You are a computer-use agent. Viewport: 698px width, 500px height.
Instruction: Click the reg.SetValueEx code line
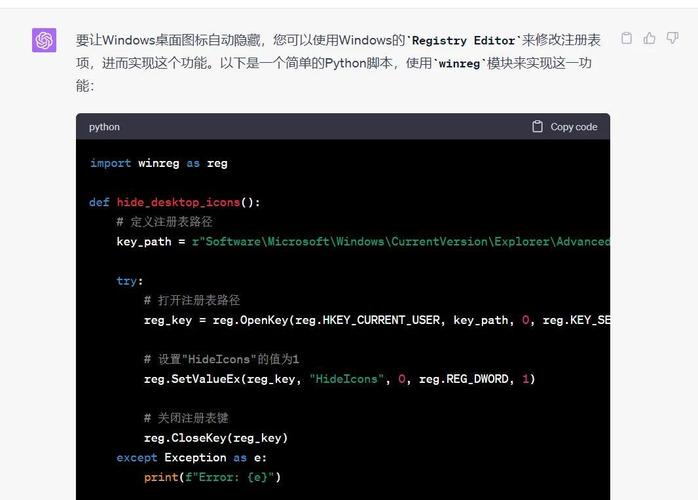339,379
